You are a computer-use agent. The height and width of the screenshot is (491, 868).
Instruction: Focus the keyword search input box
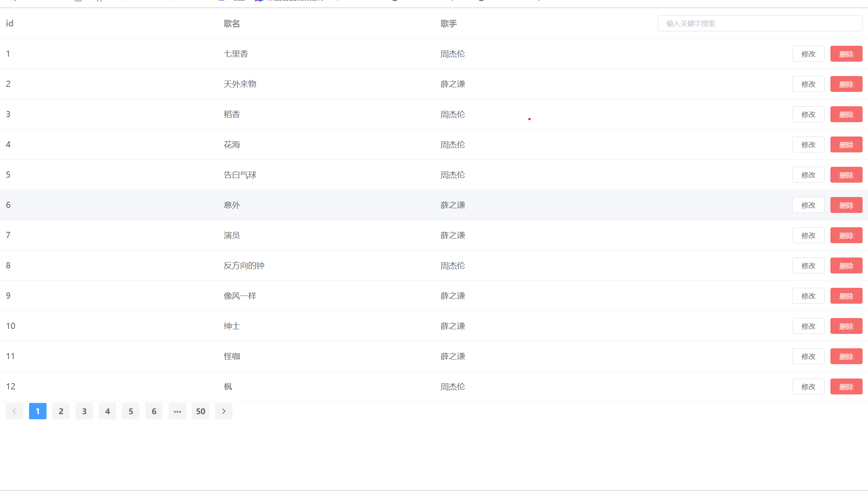coord(759,23)
